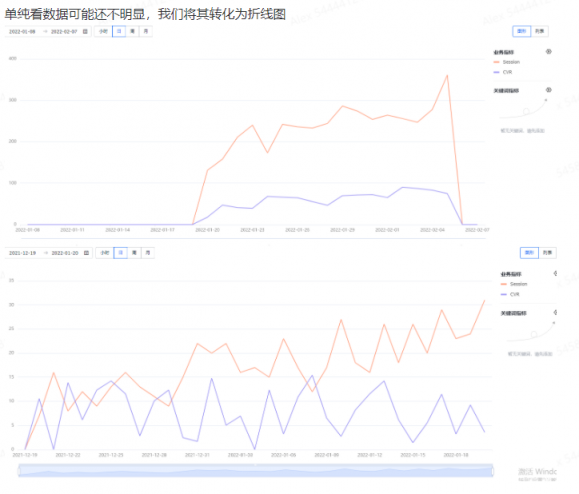Toggle the Session series in the lower chart's legend

514,284
